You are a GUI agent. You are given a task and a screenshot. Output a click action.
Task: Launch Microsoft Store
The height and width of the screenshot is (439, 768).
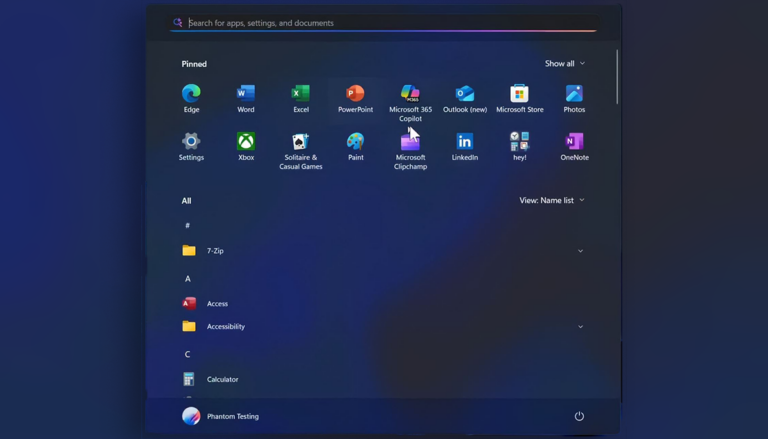(520, 98)
